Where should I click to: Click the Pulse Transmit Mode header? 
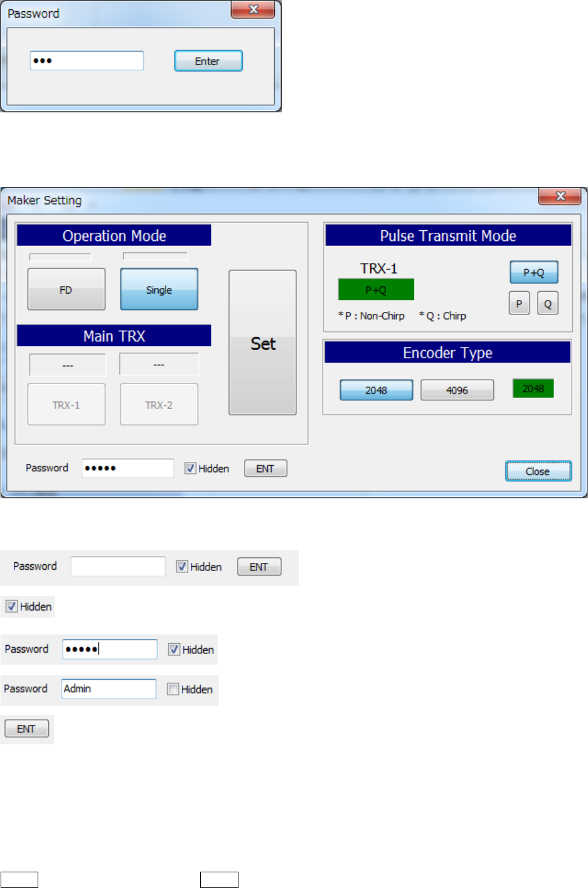pos(448,235)
